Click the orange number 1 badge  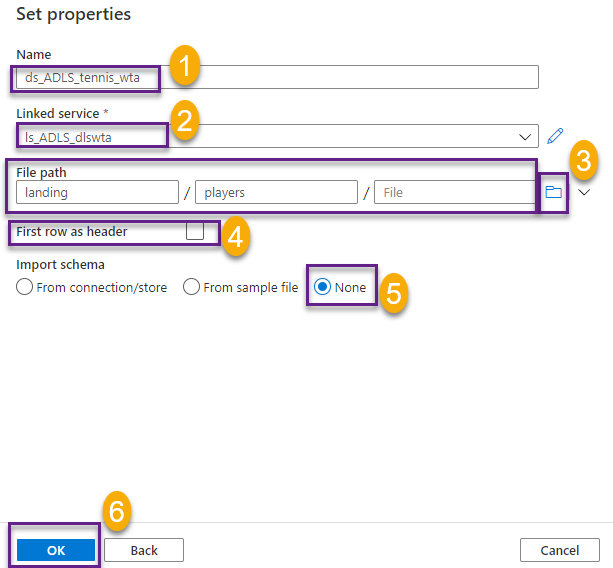[185, 67]
